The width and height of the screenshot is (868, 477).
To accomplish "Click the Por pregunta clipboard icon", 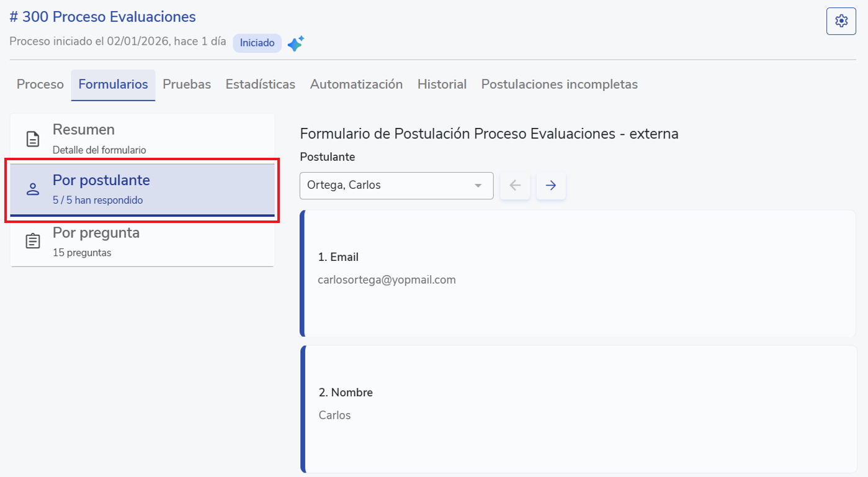I will pos(33,242).
